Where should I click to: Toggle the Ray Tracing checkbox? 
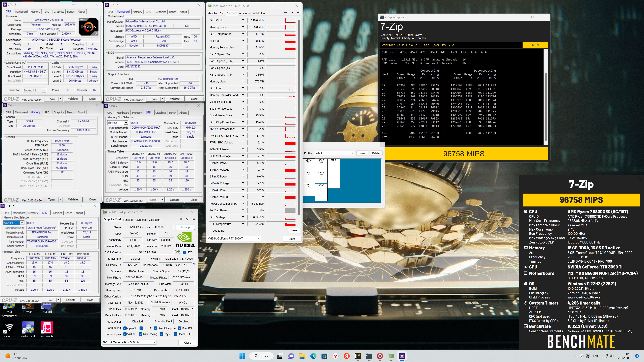point(141,334)
